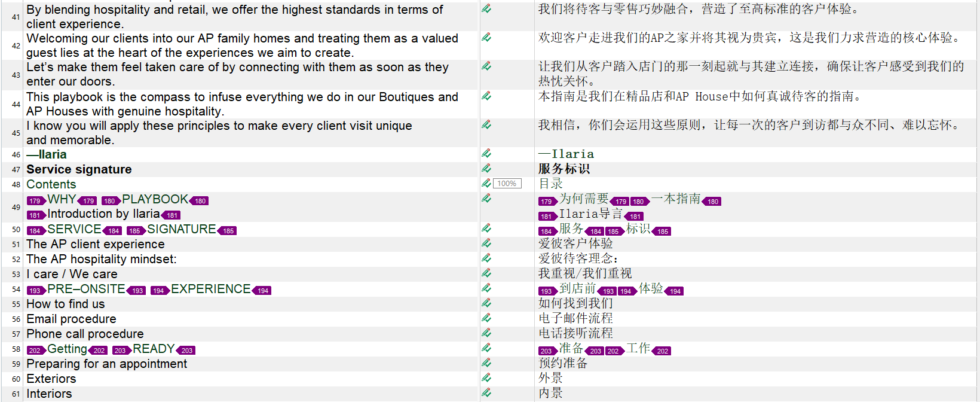The height and width of the screenshot is (402, 980).
Task: Select source text 'Email procedure'
Action: 71,319
